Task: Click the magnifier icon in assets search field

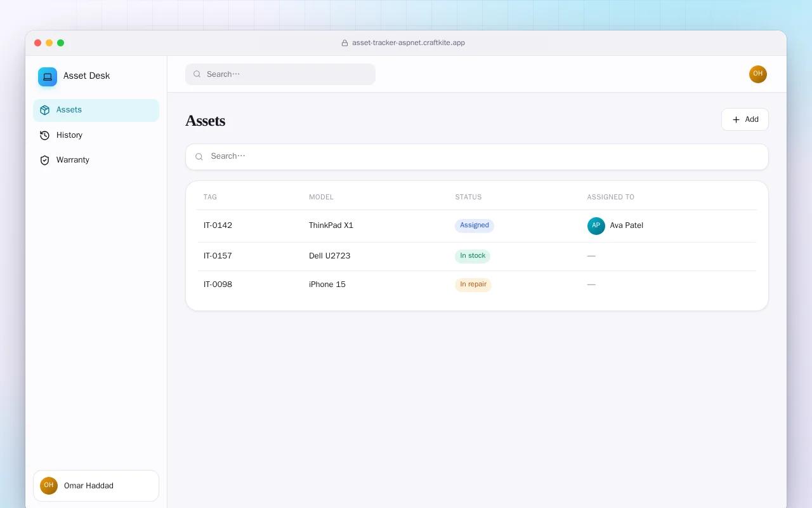Action: 199,157
